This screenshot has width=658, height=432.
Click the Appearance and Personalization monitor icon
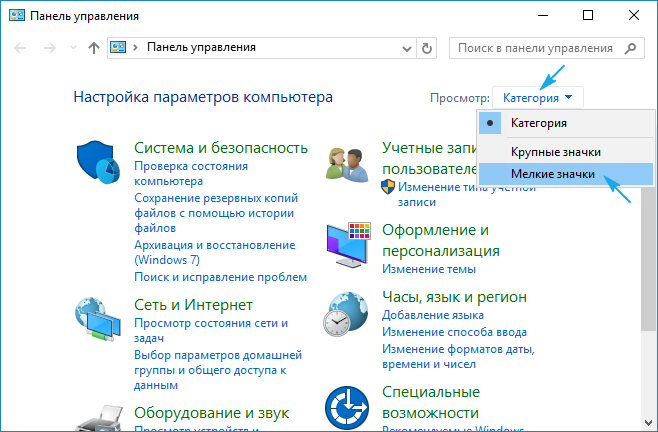click(347, 246)
